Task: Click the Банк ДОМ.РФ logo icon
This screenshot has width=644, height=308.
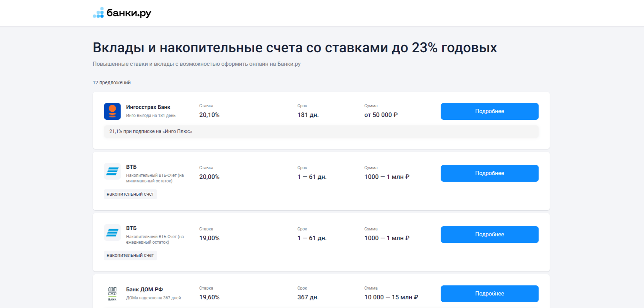Action: click(x=112, y=294)
